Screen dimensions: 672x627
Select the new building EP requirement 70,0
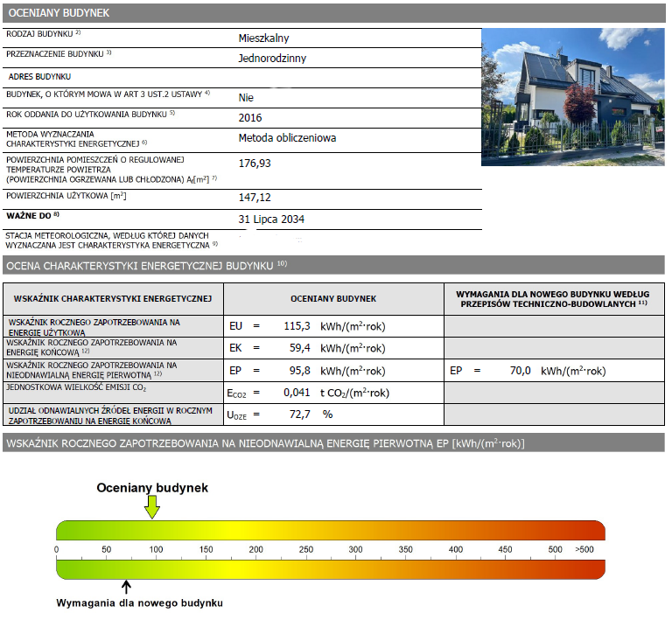coord(520,371)
